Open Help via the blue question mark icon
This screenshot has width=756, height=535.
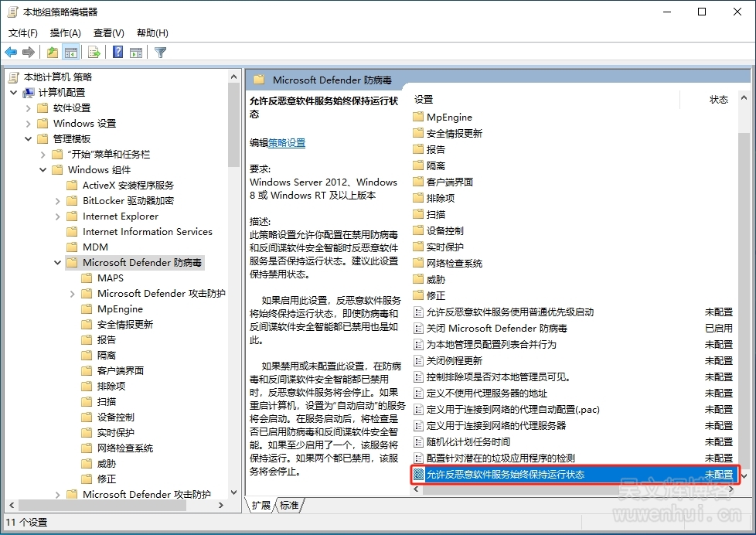117,53
